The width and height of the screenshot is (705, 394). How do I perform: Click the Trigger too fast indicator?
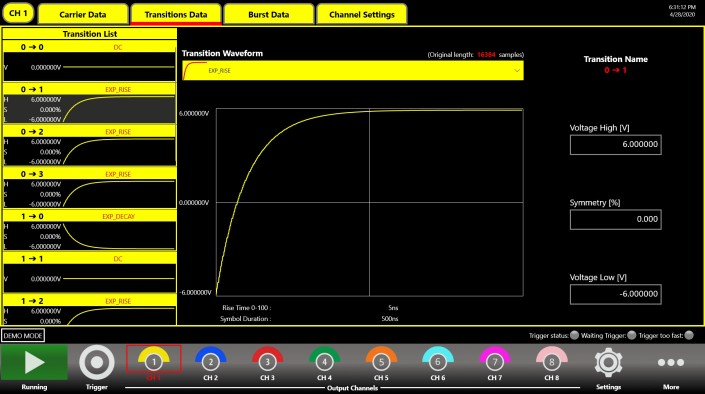click(x=689, y=335)
